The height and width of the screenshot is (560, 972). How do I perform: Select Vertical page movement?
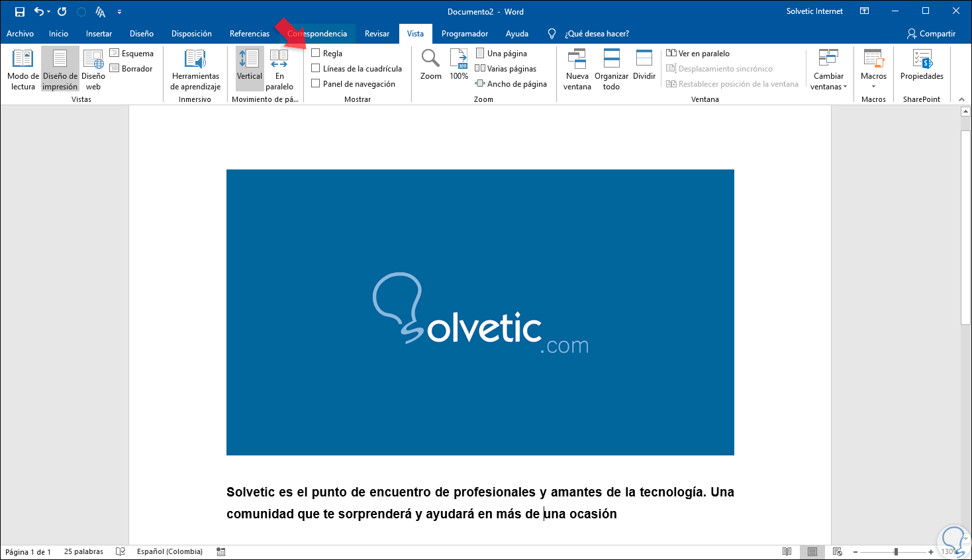pos(250,69)
